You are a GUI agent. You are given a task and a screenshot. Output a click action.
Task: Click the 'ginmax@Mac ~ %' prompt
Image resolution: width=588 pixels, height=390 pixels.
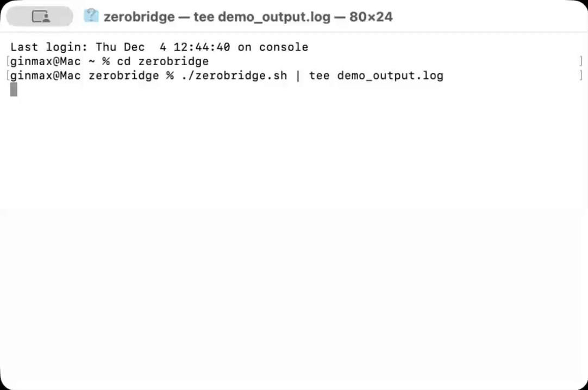click(60, 61)
